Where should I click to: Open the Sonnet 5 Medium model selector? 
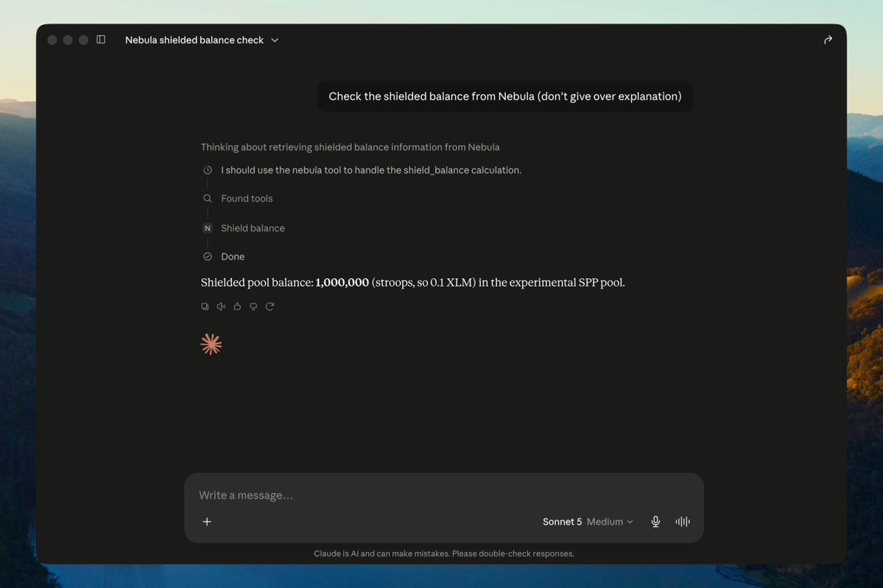[x=588, y=522]
